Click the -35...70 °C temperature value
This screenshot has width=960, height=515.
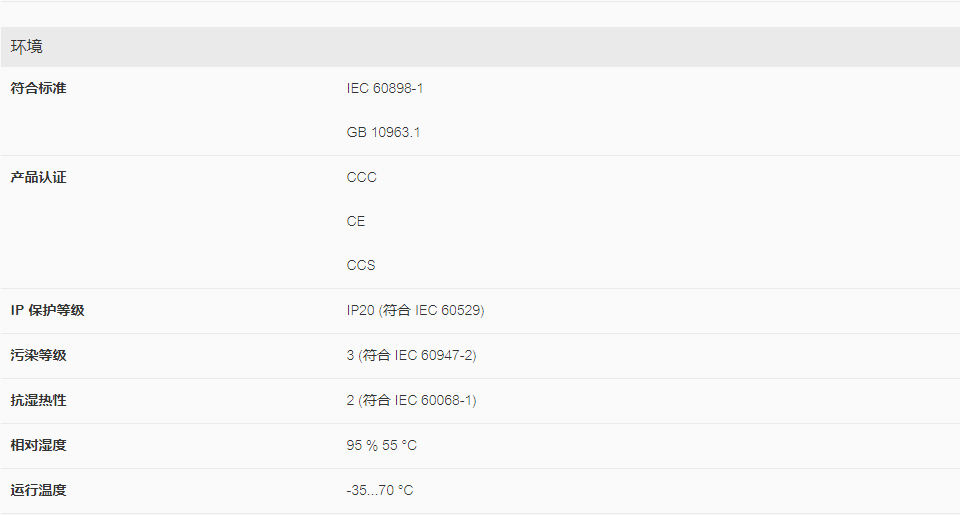(380, 491)
